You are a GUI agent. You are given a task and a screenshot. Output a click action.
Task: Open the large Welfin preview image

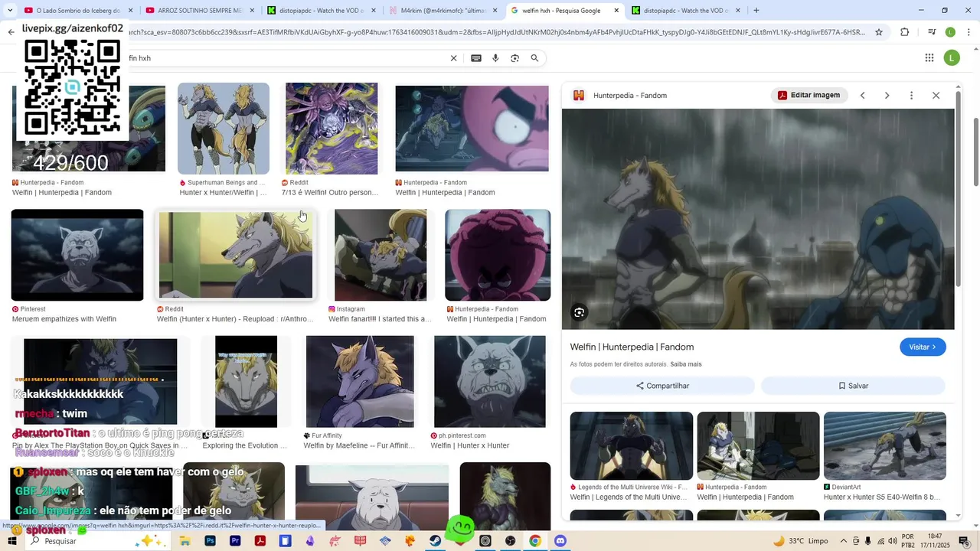(x=758, y=219)
